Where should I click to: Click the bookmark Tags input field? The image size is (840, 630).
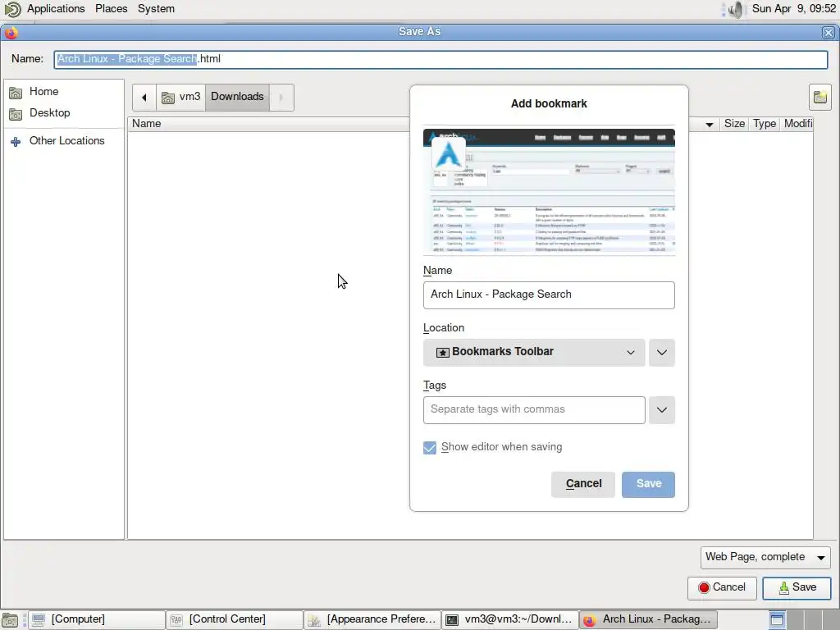[533, 410]
